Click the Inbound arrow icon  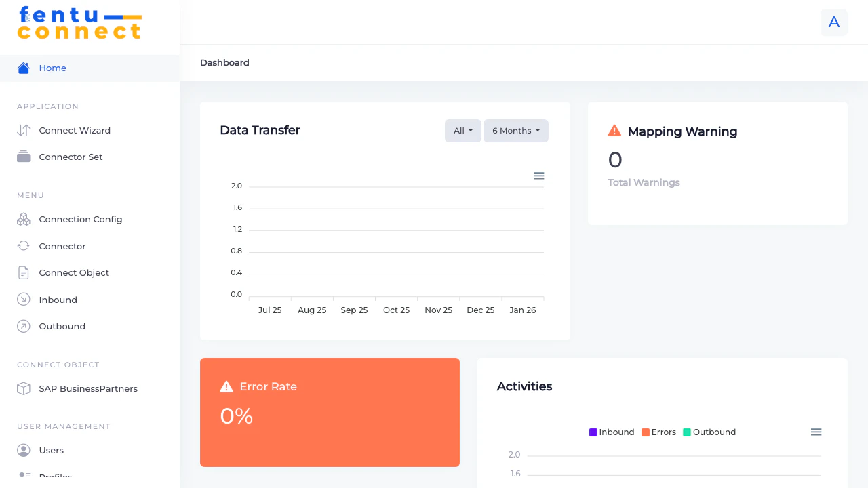pos(23,299)
